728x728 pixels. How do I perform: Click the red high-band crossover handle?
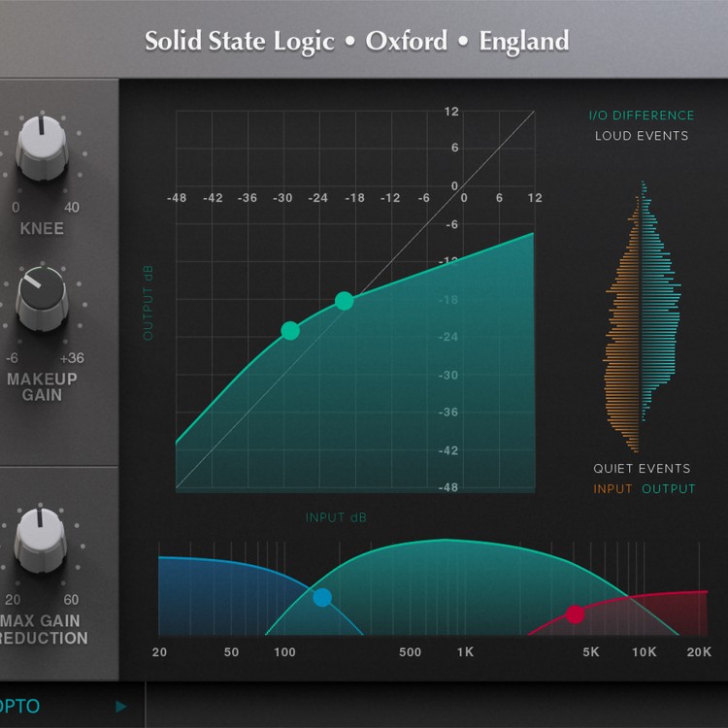click(575, 614)
